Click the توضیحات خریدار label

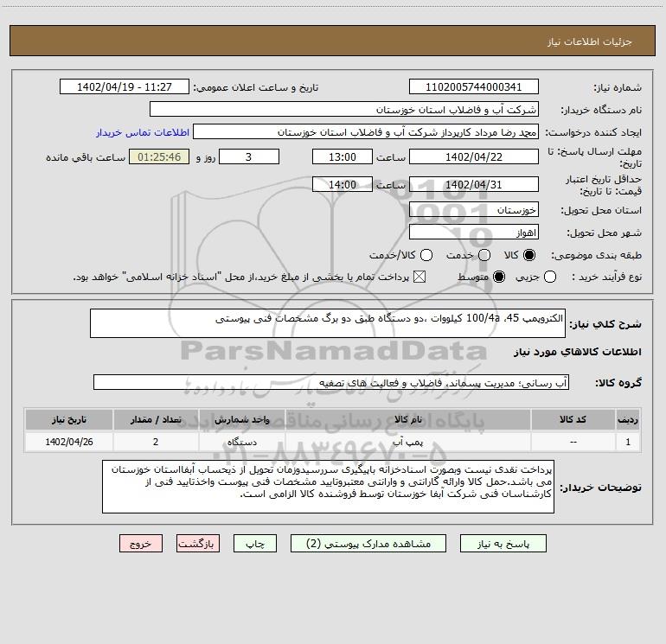(600, 488)
